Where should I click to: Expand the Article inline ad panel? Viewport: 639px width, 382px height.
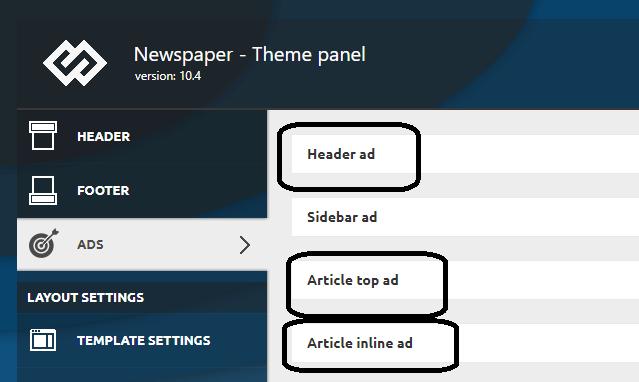click(x=465, y=343)
